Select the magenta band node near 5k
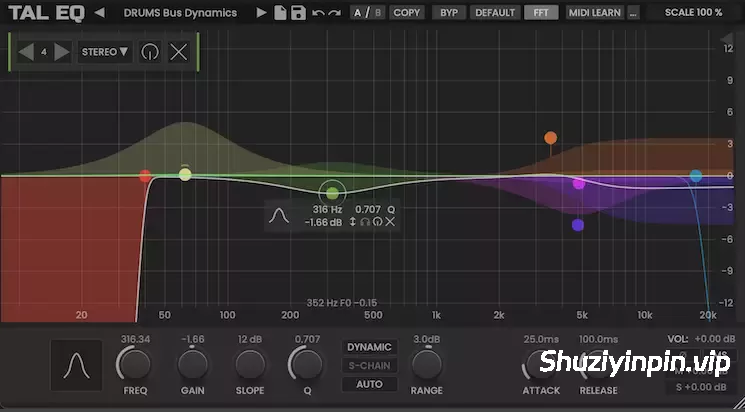This screenshot has width=745, height=412. tap(579, 183)
